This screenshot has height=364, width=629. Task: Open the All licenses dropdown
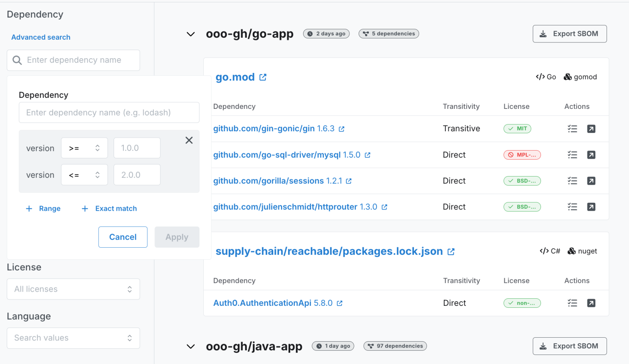[x=74, y=289]
